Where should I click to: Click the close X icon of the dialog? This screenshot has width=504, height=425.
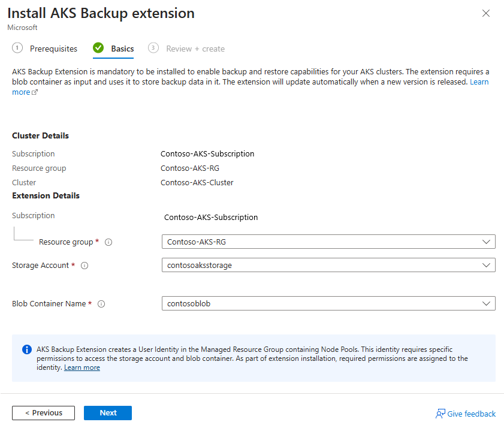[x=486, y=13]
